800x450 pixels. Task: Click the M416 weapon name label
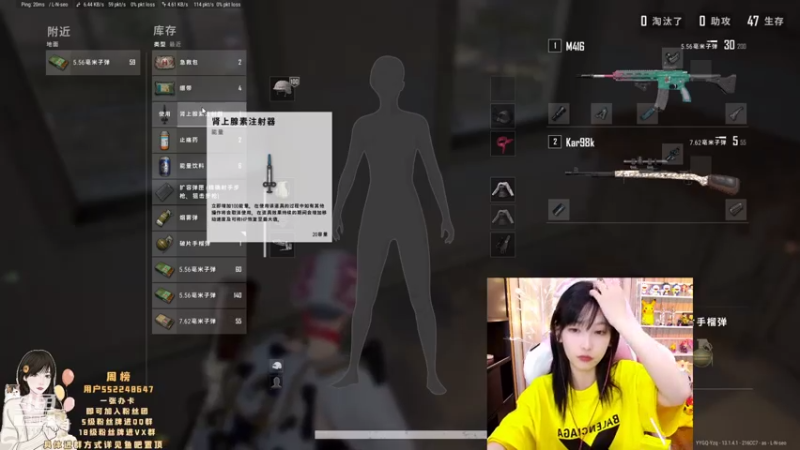tap(575, 46)
